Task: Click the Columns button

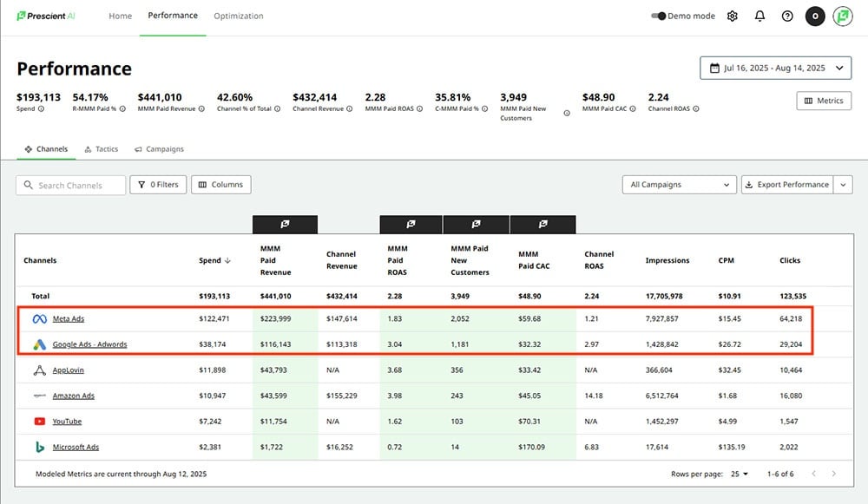Action: [x=220, y=185]
